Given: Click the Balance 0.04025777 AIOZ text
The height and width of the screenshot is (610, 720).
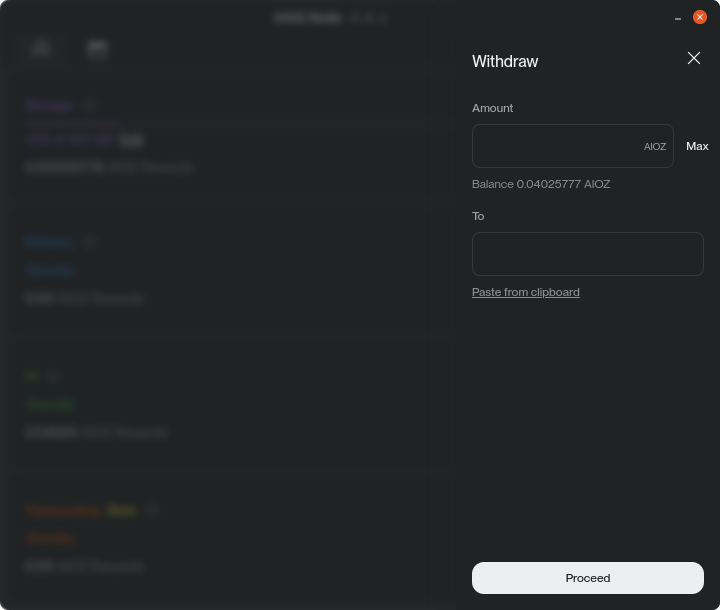Looking at the screenshot, I should click(x=540, y=184).
